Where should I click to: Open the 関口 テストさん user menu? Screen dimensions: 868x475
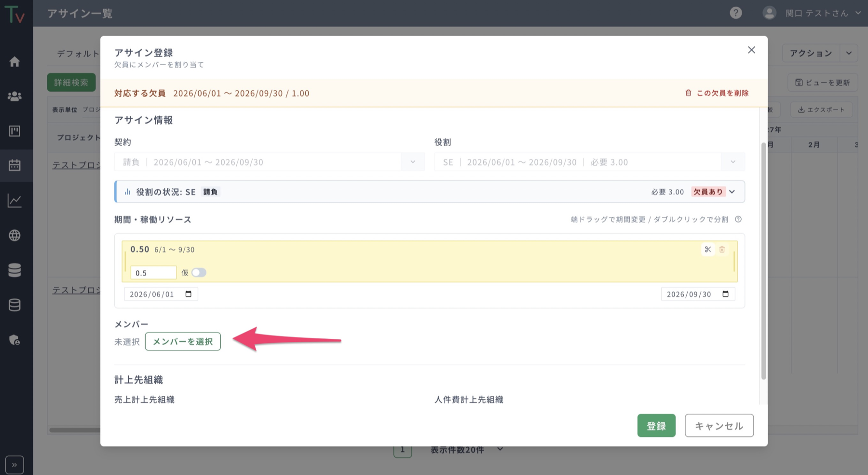(x=823, y=13)
